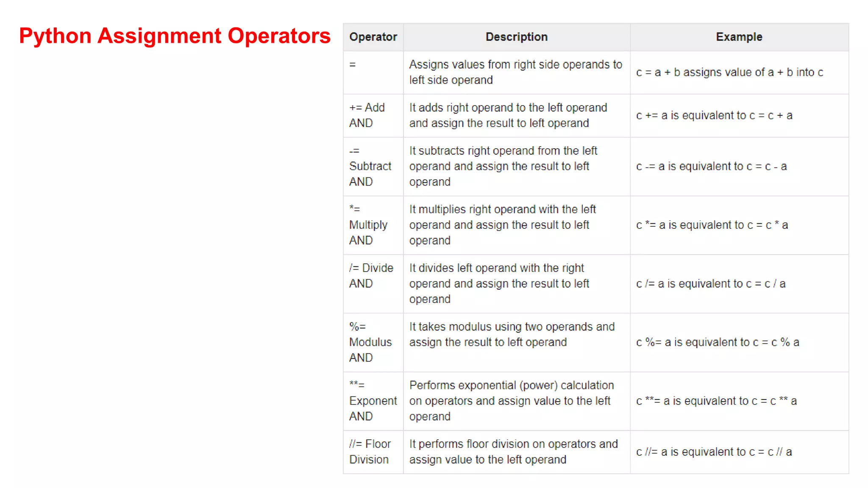Click the **= Exponent AND cell

pos(373,401)
